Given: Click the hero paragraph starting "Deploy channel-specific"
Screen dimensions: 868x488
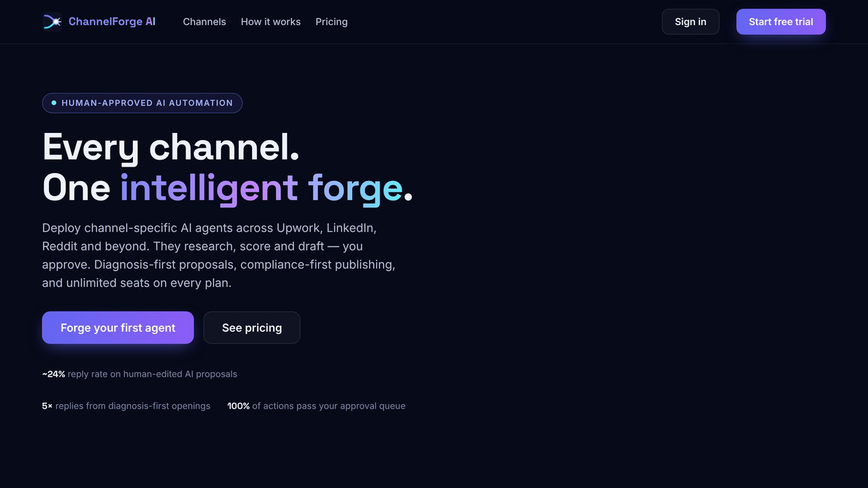Looking at the screenshot, I should [x=219, y=256].
